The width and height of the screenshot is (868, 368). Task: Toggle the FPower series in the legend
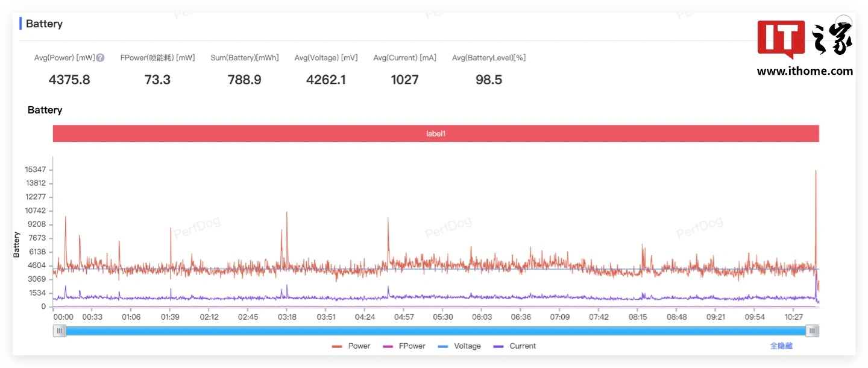(404, 346)
